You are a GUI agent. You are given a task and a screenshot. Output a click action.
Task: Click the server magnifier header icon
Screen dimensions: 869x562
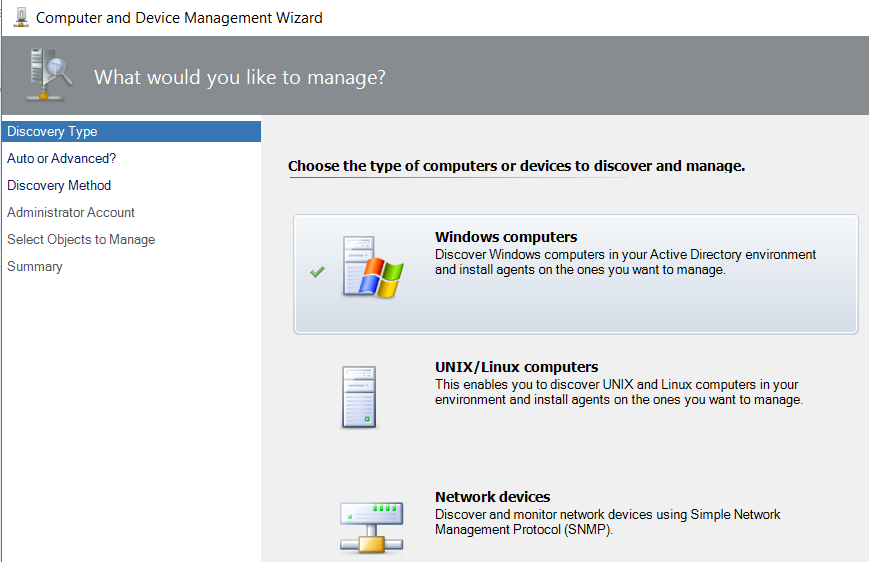point(49,75)
